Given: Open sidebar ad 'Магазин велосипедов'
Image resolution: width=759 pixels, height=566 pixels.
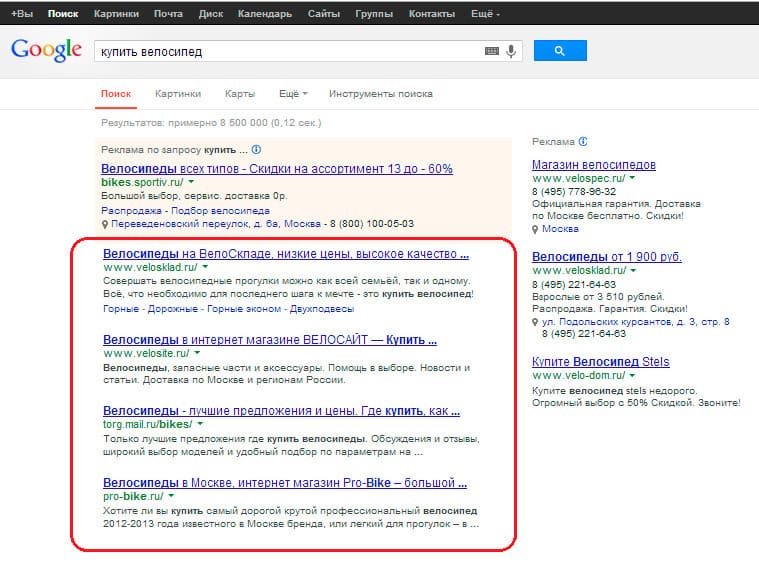Looking at the screenshot, I should [594, 165].
